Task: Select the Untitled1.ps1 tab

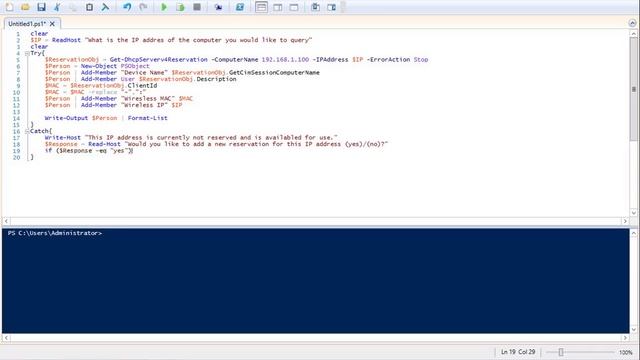Action: click(x=27, y=24)
